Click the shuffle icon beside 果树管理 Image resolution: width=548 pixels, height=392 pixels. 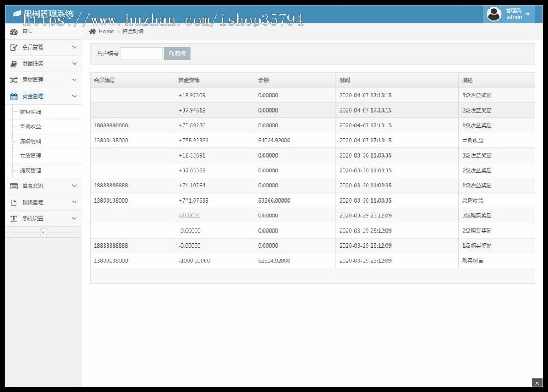[15, 80]
